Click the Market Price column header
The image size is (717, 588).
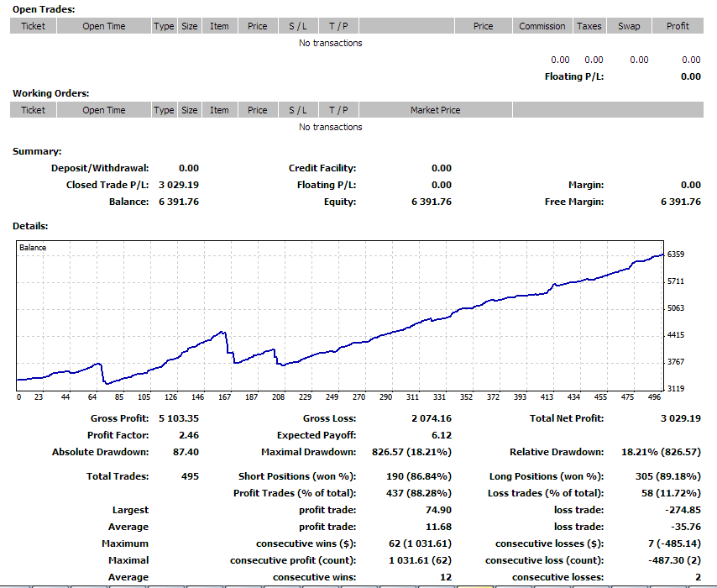click(435, 110)
